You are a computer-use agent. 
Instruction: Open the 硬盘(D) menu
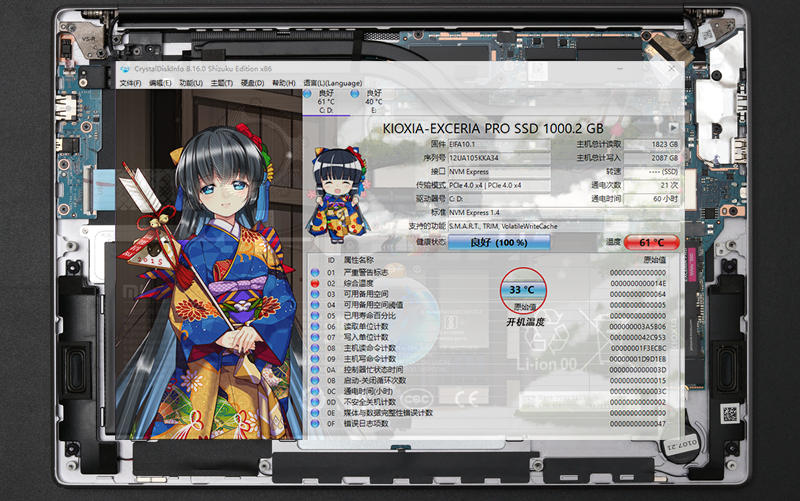[252, 83]
